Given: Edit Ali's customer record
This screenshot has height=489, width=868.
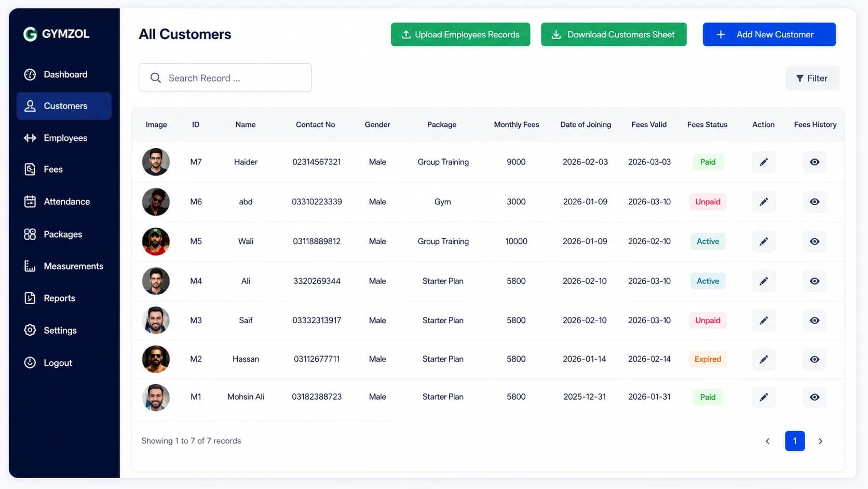Looking at the screenshot, I should pos(764,281).
